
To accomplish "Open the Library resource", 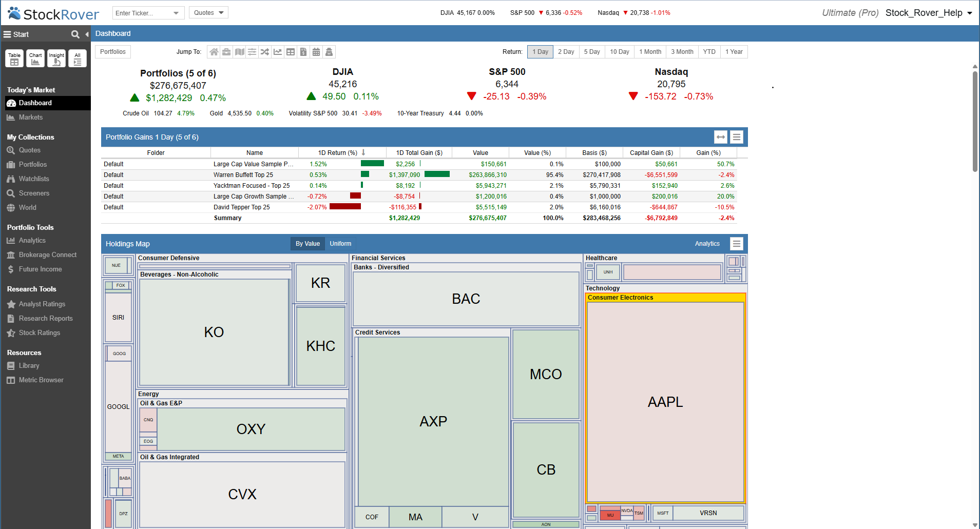I will (x=29, y=366).
